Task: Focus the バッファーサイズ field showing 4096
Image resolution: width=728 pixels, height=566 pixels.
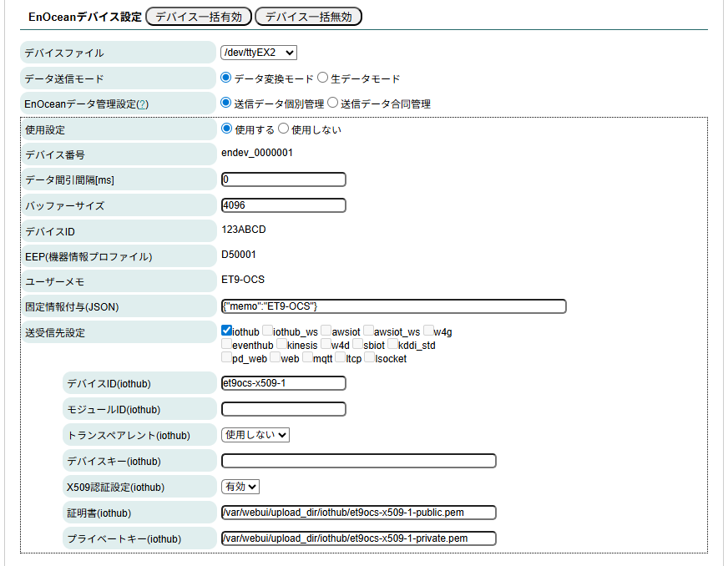Action: (x=284, y=205)
